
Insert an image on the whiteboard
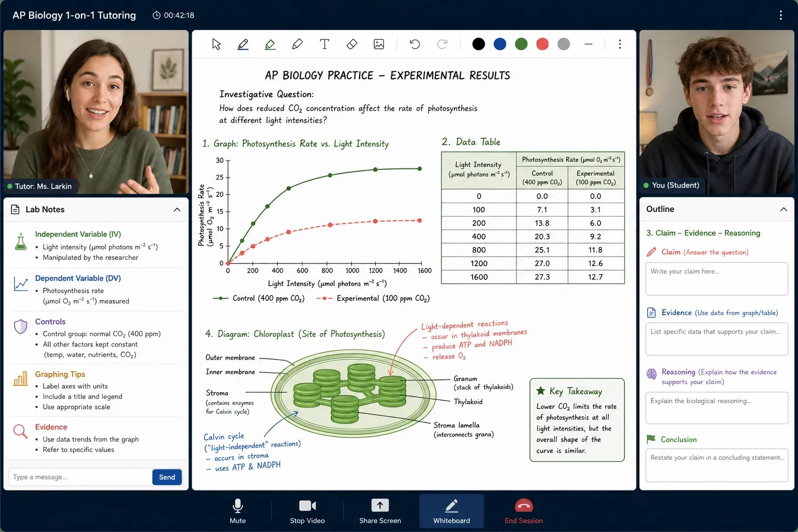379,44
